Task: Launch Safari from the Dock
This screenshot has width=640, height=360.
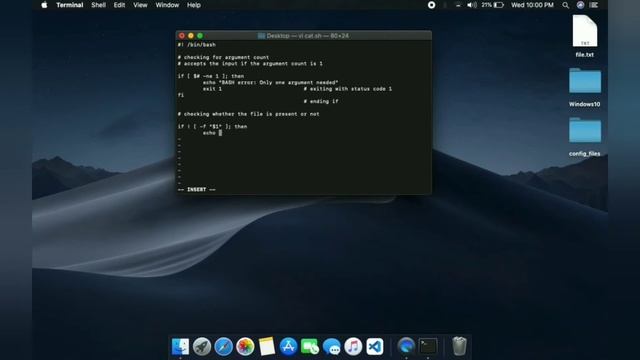Action: click(x=223, y=347)
